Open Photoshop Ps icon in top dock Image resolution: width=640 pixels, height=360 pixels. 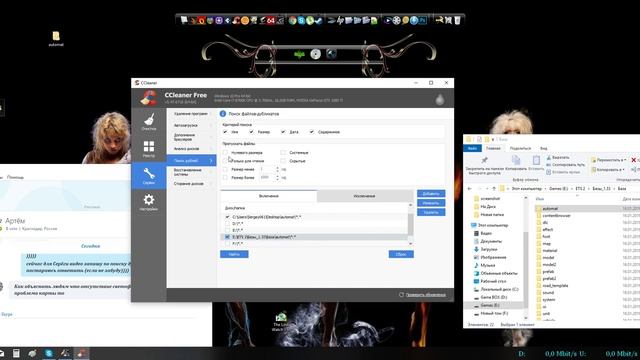(422, 20)
